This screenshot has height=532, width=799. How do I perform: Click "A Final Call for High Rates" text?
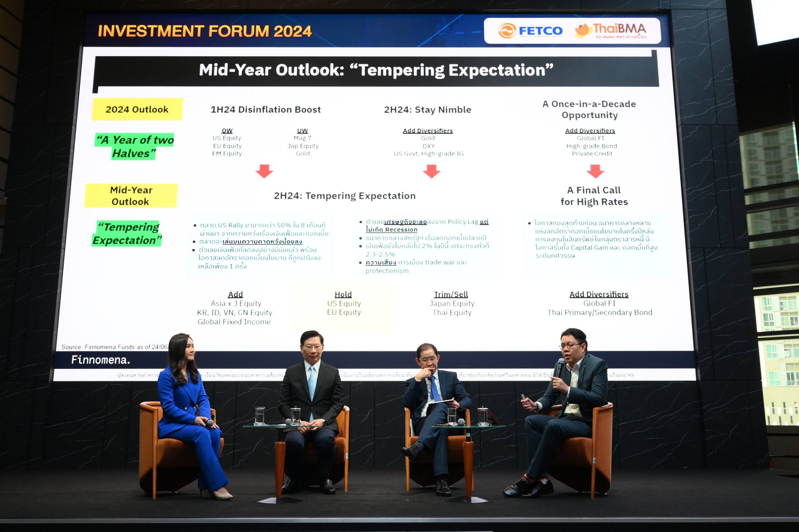tap(594, 196)
